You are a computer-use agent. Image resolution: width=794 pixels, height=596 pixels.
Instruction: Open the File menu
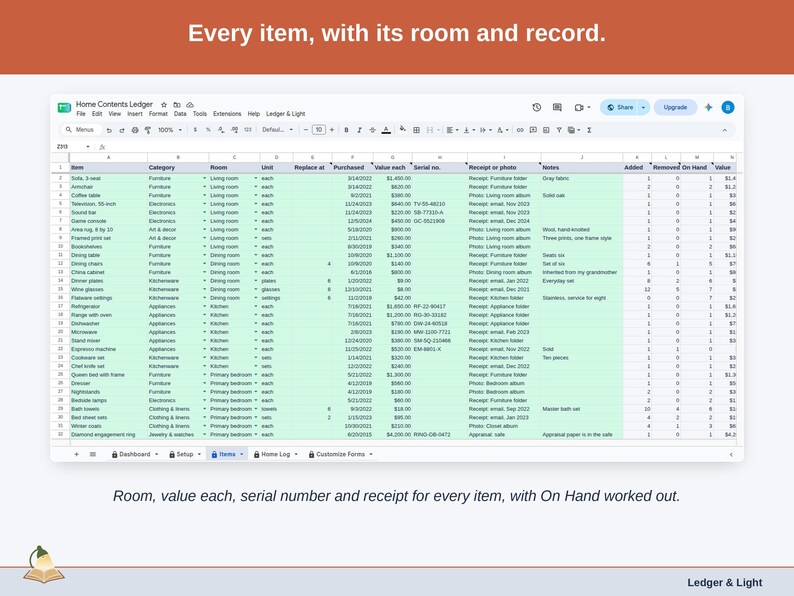(81, 114)
